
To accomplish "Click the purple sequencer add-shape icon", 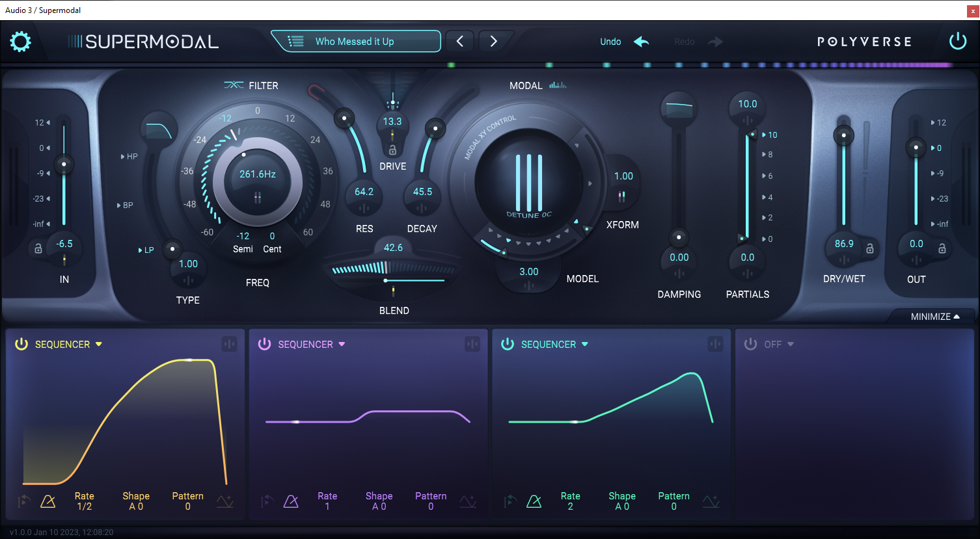I will click(468, 501).
